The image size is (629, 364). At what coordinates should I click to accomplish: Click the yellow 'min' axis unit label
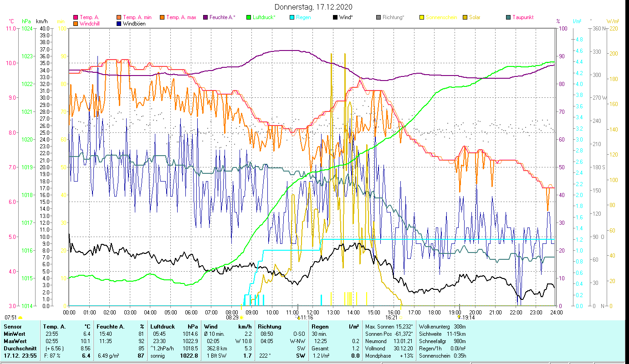[x=61, y=21]
